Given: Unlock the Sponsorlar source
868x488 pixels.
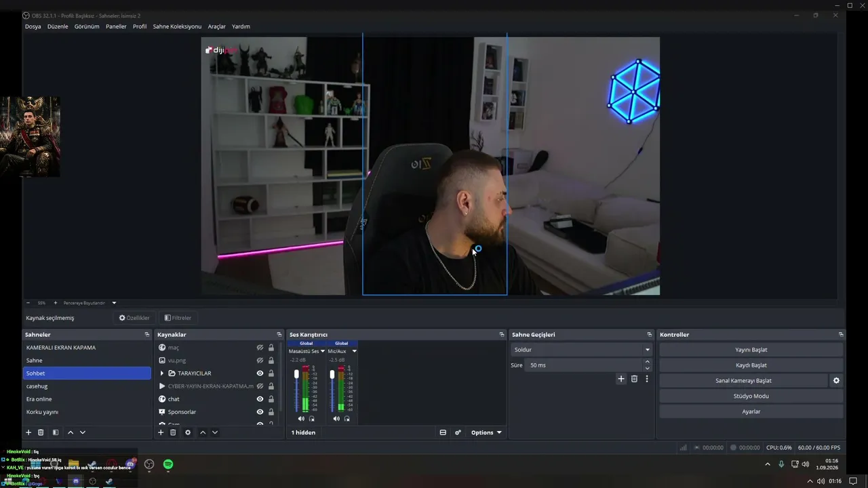Looking at the screenshot, I should pyautogui.click(x=271, y=412).
